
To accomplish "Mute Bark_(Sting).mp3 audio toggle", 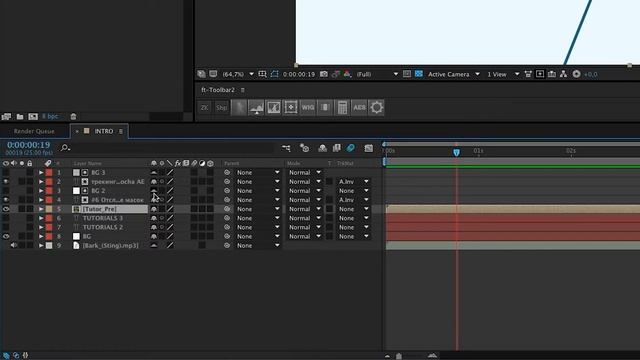I will [x=14, y=245].
